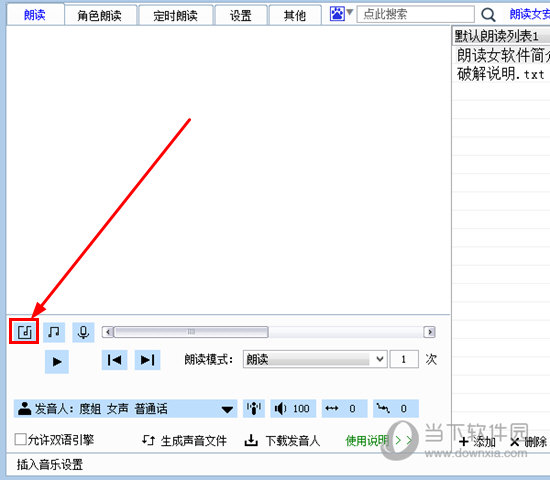This screenshot has height=480, width=550.
Task: Open the 设置 tab
Action: click(241, 15)
